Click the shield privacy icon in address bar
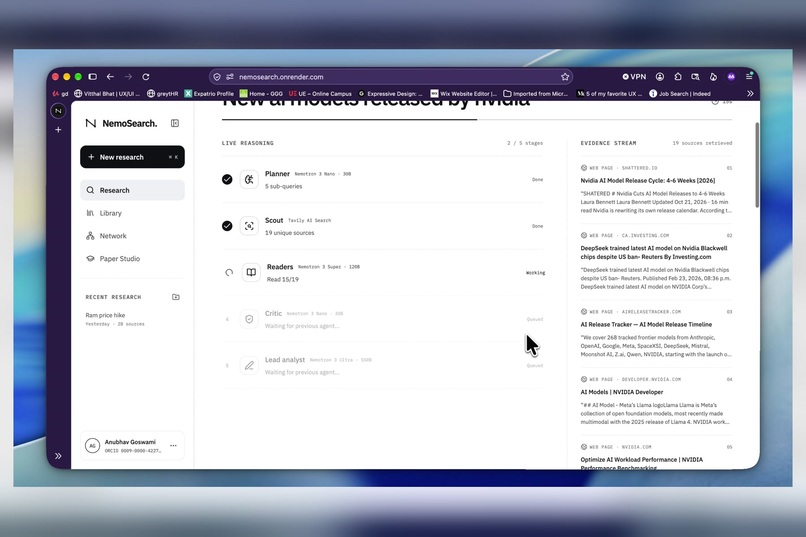Viewport: 806px width, 537px height. coord(217,77)
